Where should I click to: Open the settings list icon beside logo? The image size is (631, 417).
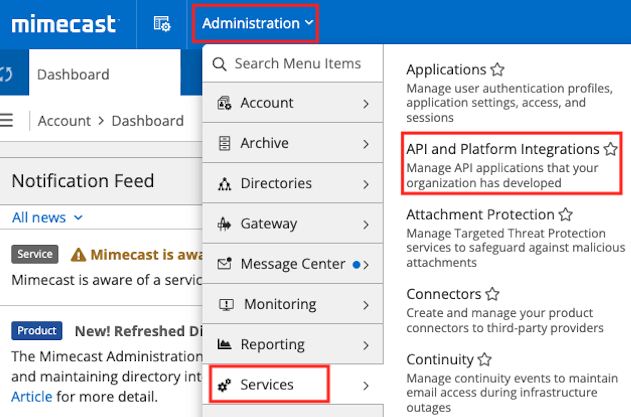[x=161, y=23]
